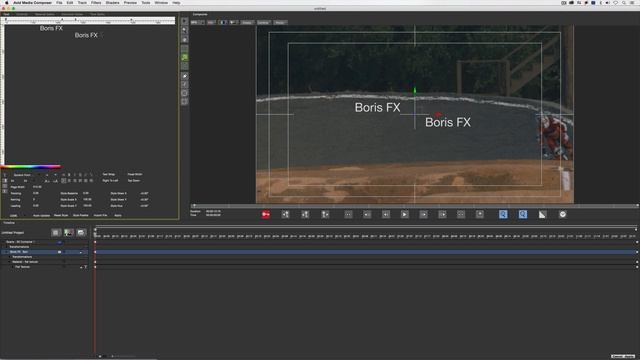
Task: Select the pen tool in the Composite tool column
Action: [x=184, y=76]
